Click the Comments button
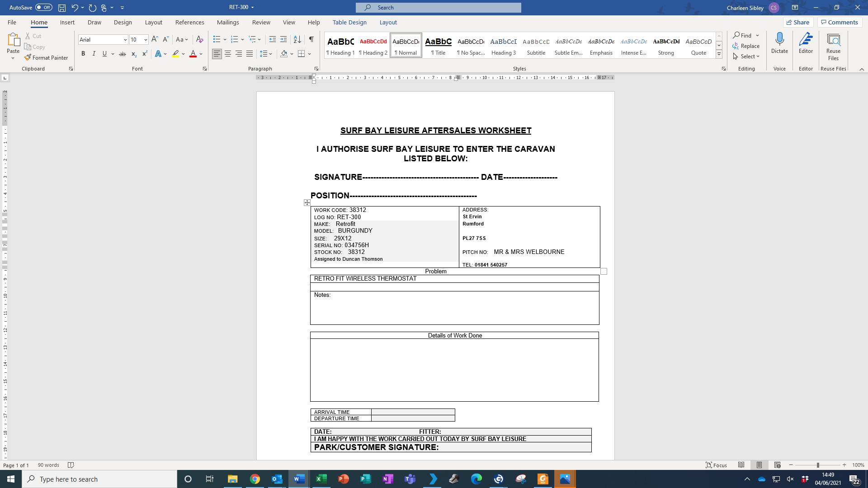The height and width of the screenshot is (488, 868). coord(840,22)
